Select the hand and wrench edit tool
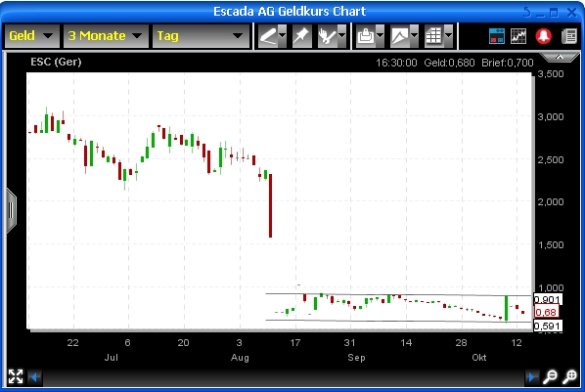The height and width of the screenshot is (392, 585). 327,36
